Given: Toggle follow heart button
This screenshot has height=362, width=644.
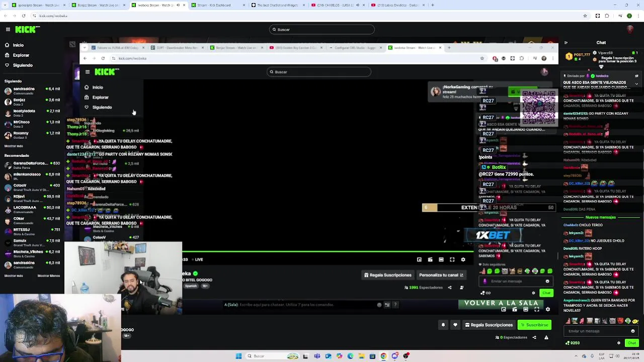Looking at the screenshot, I should point(455,325).
